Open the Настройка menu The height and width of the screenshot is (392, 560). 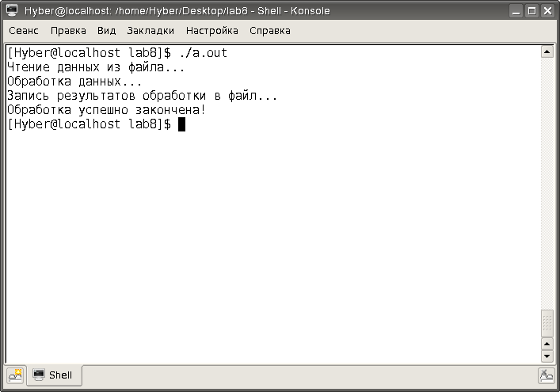[x=211, y=31]
